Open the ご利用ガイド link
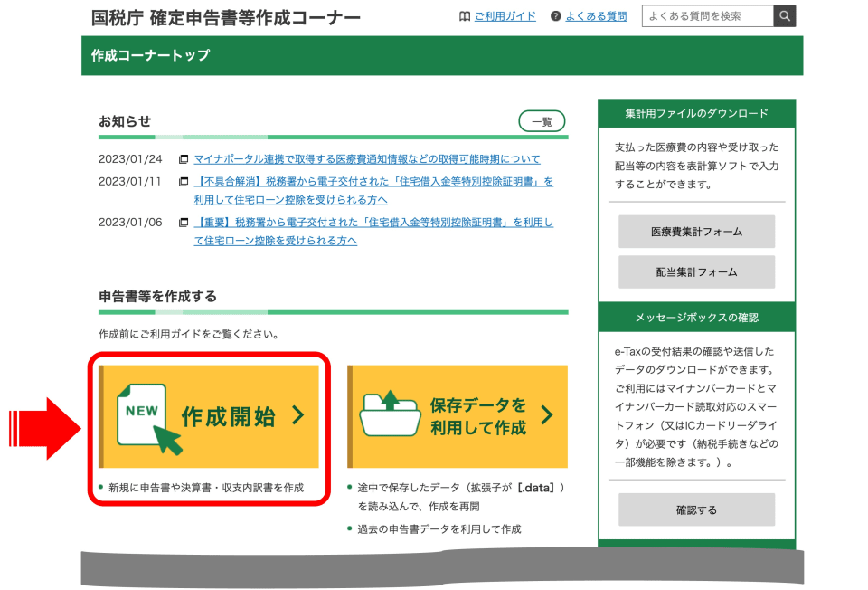This screenshot has height=590, width=868. (505, 16)
